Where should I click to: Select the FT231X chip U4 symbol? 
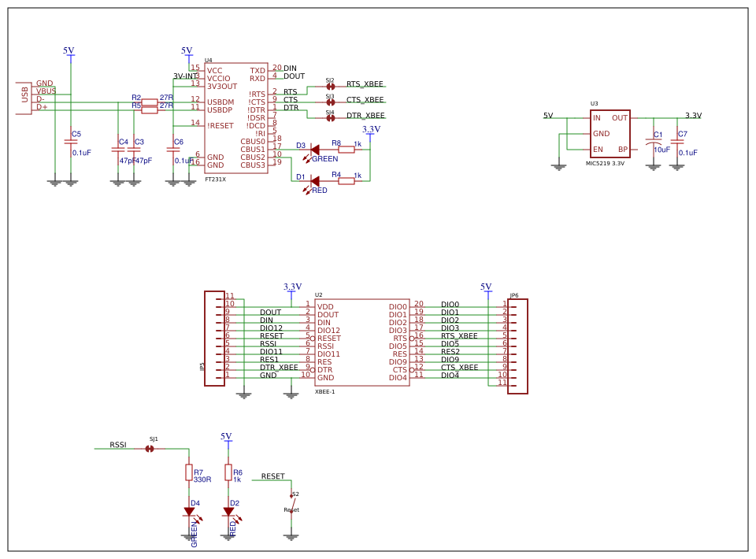(235, 118)
